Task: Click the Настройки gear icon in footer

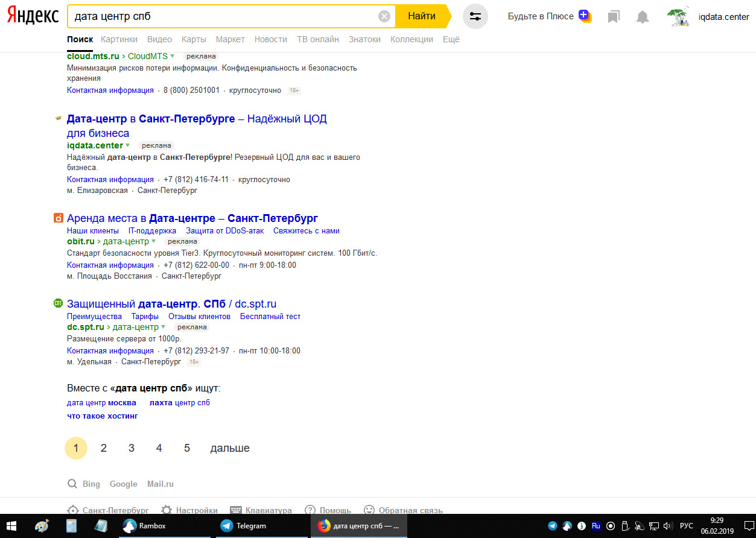Action: [167, 510]
